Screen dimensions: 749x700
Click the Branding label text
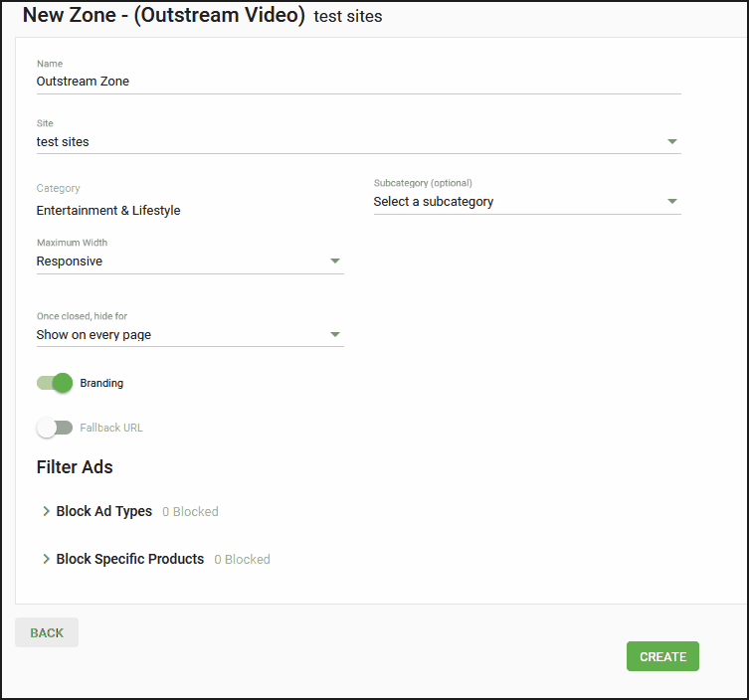pyautogui.click(x=101, y=383)
